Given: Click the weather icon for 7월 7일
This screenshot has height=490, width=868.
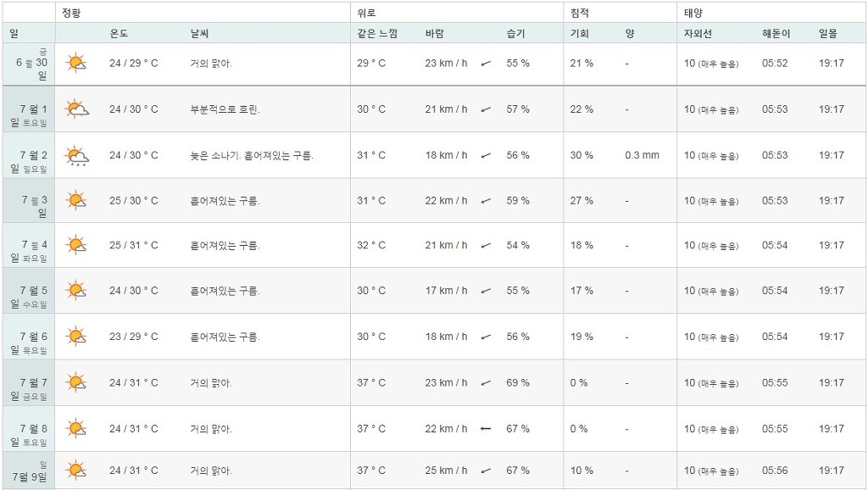Looking at the screenshot, I should pos(76,383).
